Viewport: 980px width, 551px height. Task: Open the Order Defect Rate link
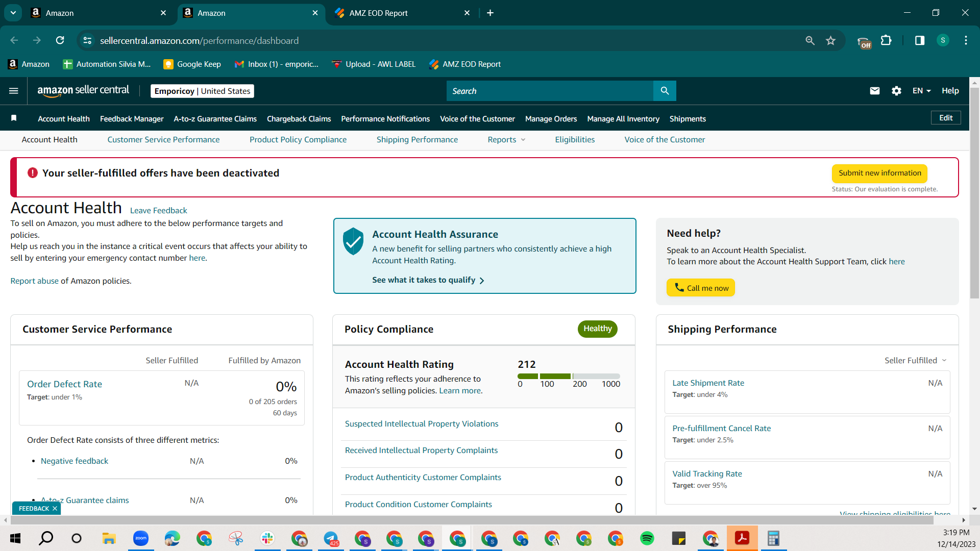tap(64, 384)
